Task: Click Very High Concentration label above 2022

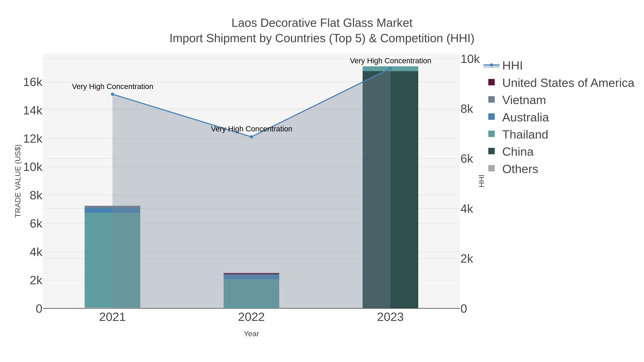Action: [252, 129]
